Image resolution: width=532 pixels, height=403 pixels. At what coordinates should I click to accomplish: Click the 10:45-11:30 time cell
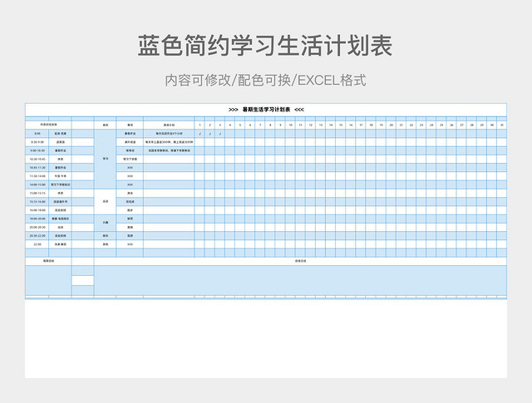click(x=37, y=168)
